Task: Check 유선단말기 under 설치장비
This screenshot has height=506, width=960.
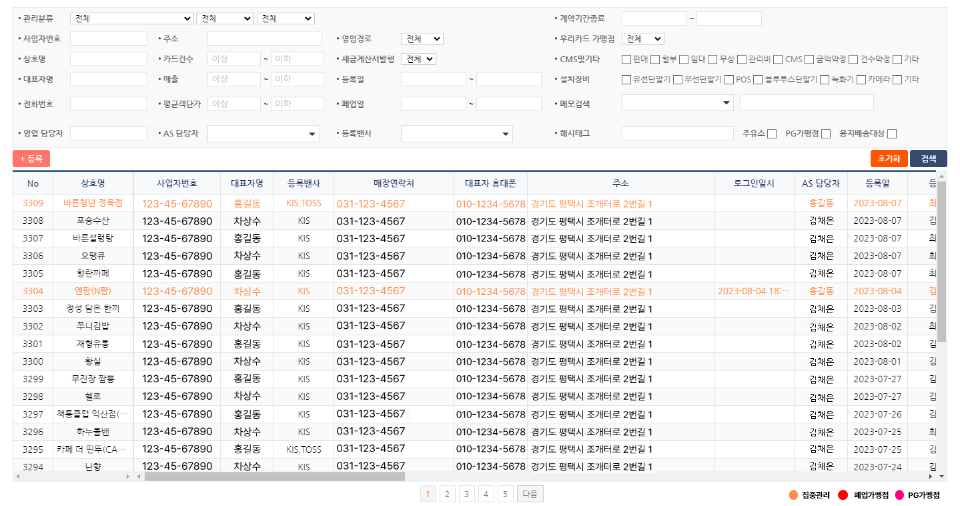Action: click(626, 80)
